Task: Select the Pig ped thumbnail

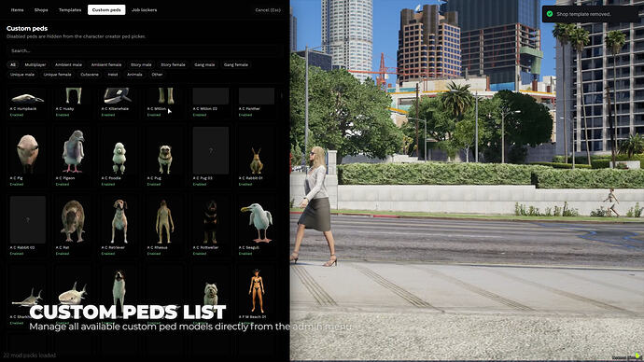Action: coord(27,151)
